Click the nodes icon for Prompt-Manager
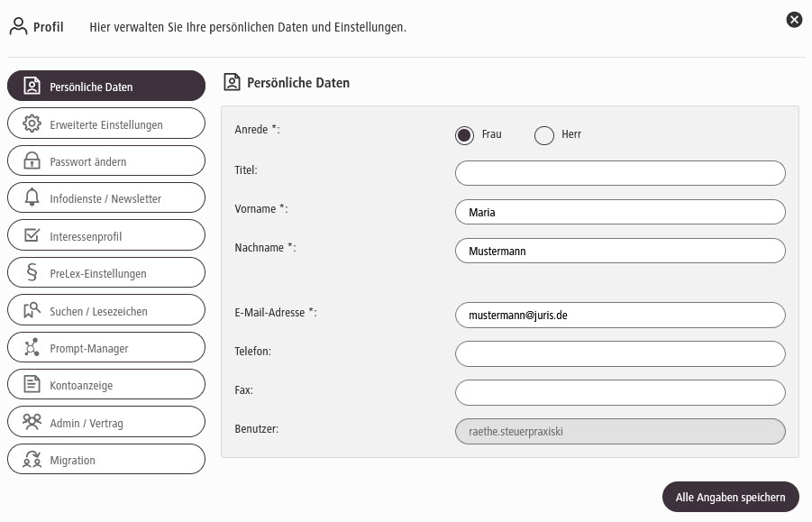Image resolution: width=812 pixels, height=522 pixels. (32, 348)
